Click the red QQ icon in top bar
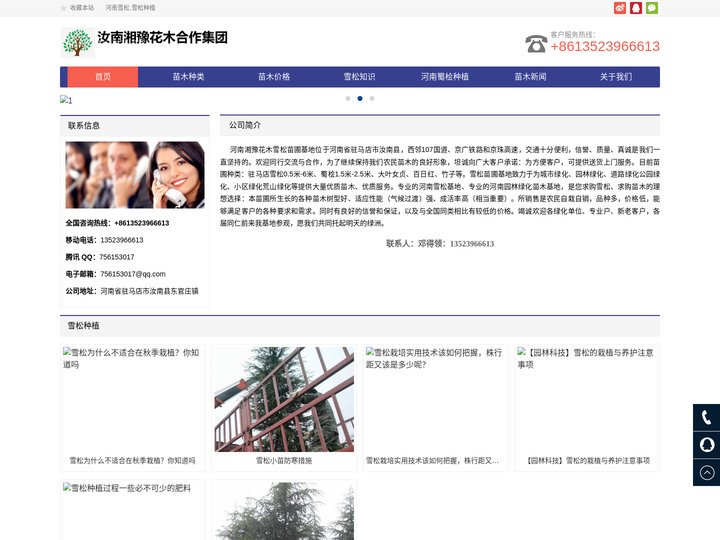Viewport: 720px width, 540px height. coord(636,8)
